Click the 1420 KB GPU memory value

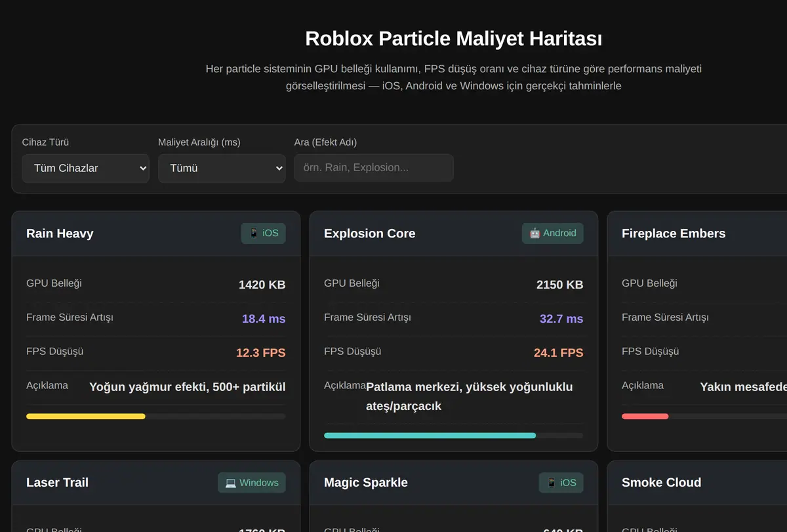pyautogui.click(x=262, y=285)
